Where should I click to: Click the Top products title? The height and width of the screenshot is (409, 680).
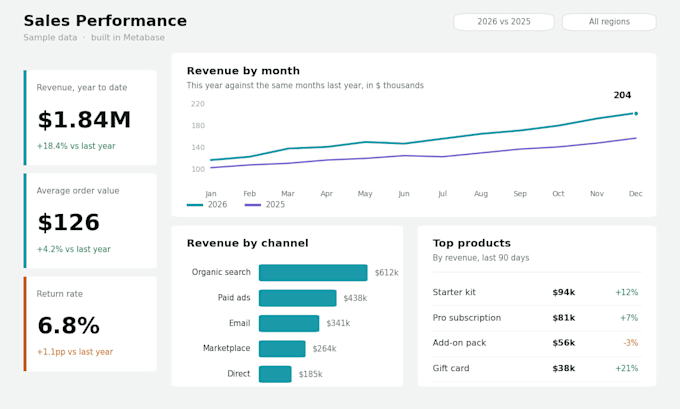[472, 243]
